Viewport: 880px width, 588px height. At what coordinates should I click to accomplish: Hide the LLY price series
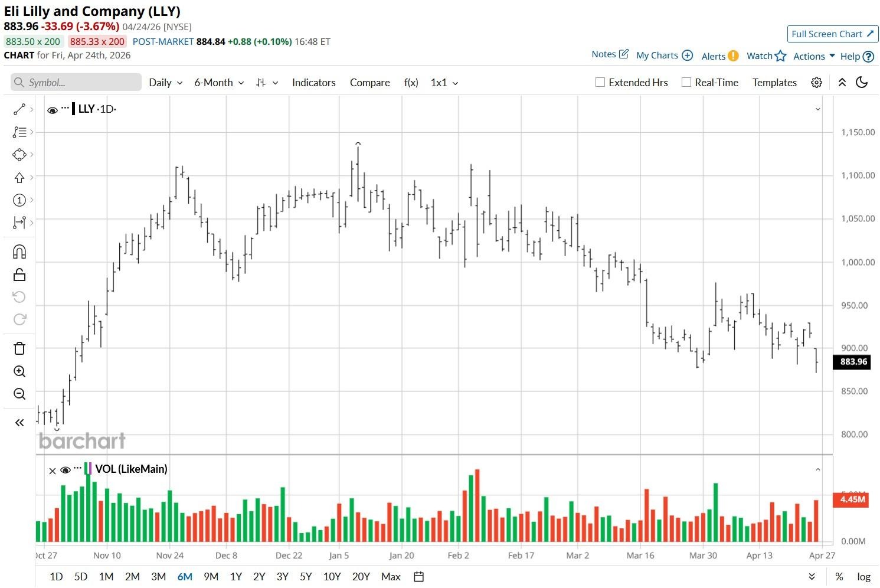(x=53, y=110)
